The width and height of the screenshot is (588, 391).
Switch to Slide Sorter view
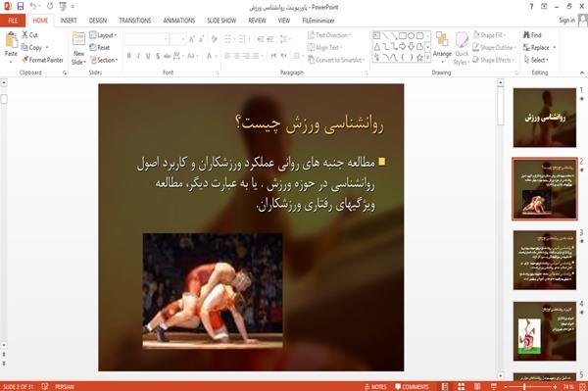point(462,386)
